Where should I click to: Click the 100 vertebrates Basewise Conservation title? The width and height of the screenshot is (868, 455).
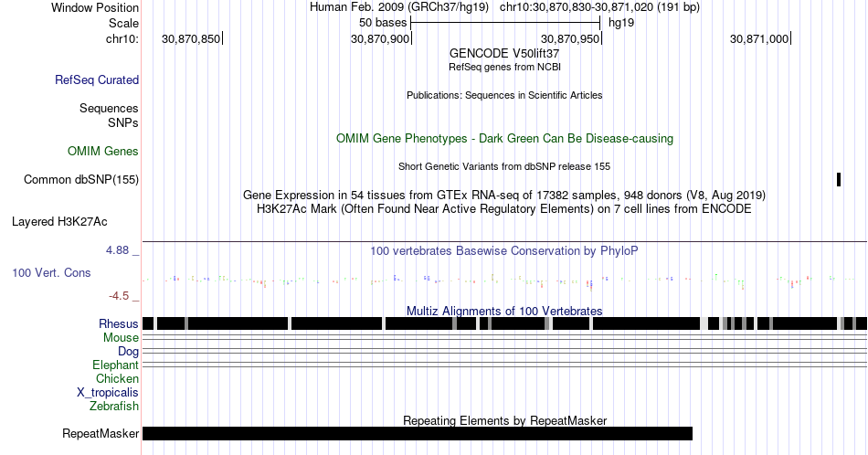click(x=504, y=250)
